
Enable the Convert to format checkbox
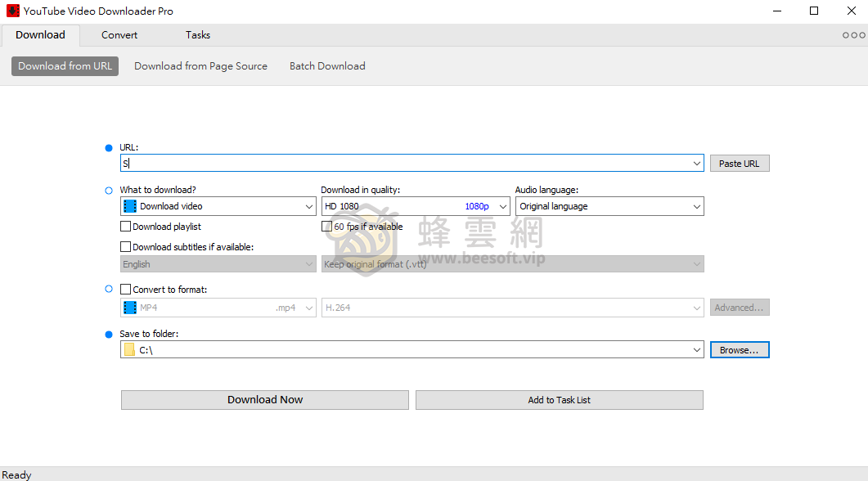[x=126, y=290]
